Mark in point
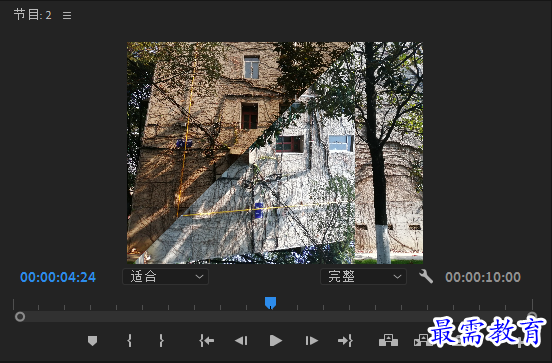552x363 pixels. (x=129, y=340)
